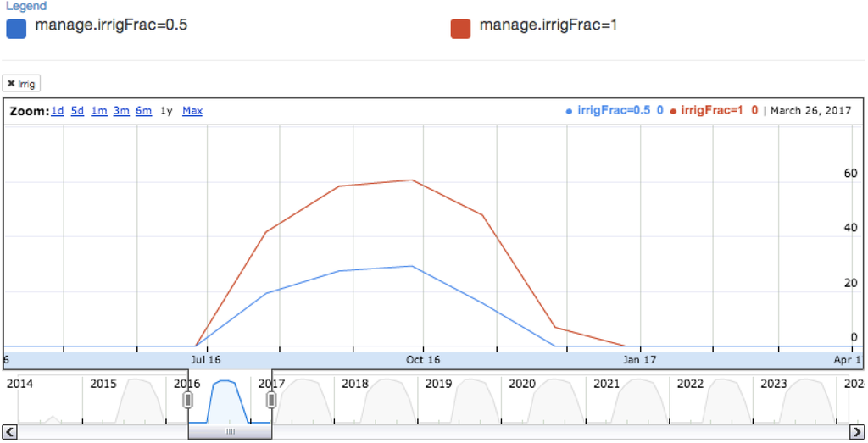Click the Legend heading
Viewport: 868px width, 443px height.
[x=26, y=7]
